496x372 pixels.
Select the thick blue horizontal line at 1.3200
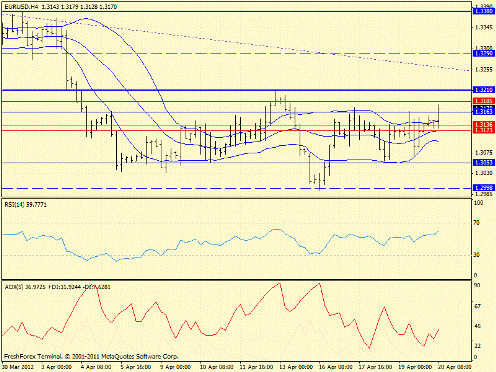(x=237, y=90)
